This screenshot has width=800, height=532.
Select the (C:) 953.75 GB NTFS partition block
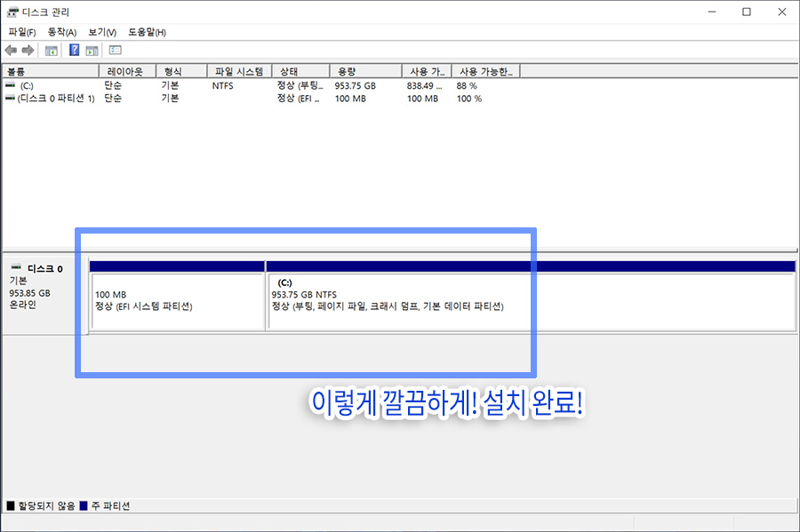(x=531, y=296)
